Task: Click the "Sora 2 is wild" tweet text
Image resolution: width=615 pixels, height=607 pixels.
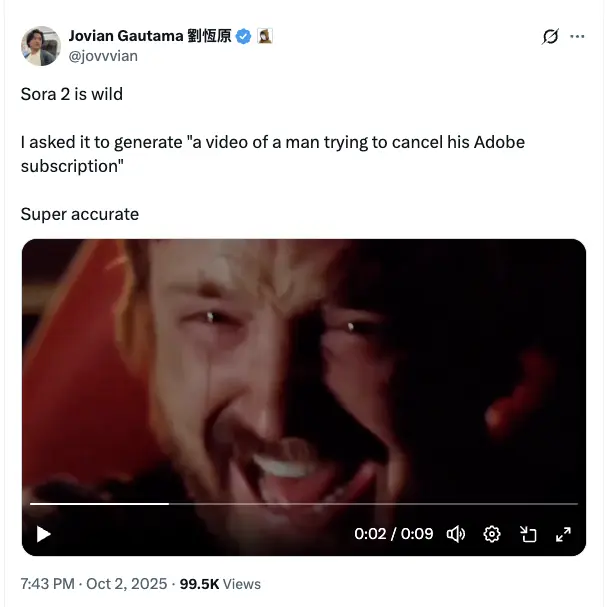Action: 72,94
